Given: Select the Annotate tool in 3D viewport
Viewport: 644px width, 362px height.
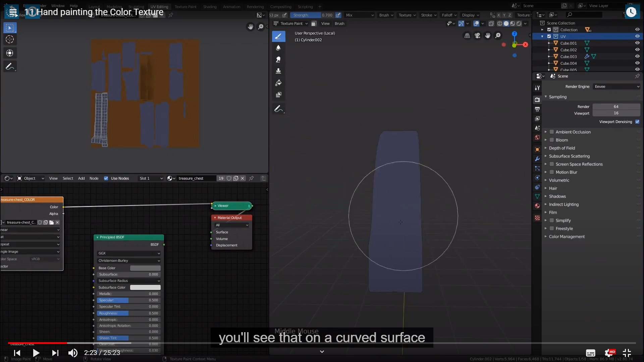Looking at the screenshot, I should 278,109.
